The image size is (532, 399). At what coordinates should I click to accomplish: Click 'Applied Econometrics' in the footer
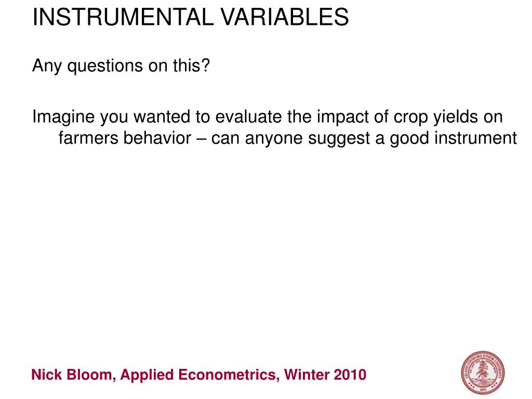pyautogui.click(x=198, y=375)
